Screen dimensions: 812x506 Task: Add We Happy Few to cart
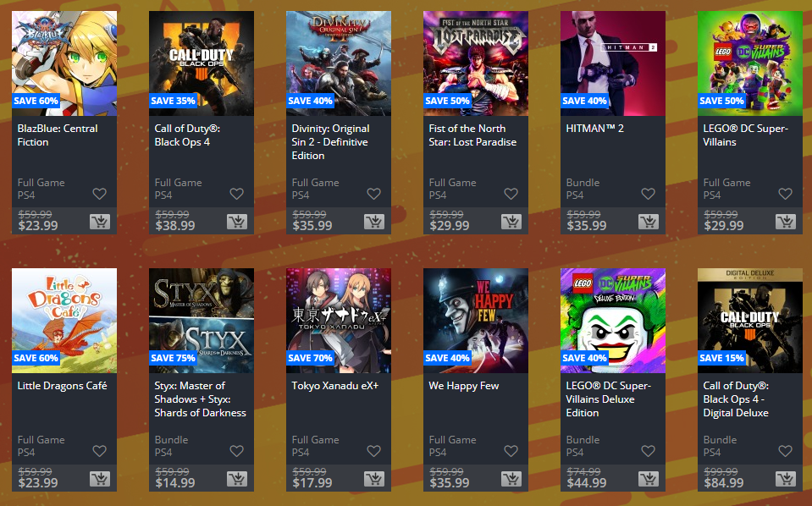pos(511,479)
